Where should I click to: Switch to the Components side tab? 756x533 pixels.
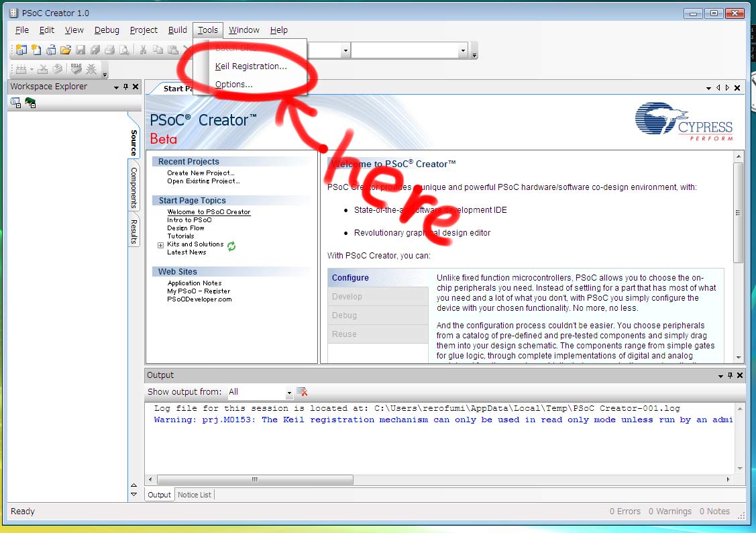point(134,188)
